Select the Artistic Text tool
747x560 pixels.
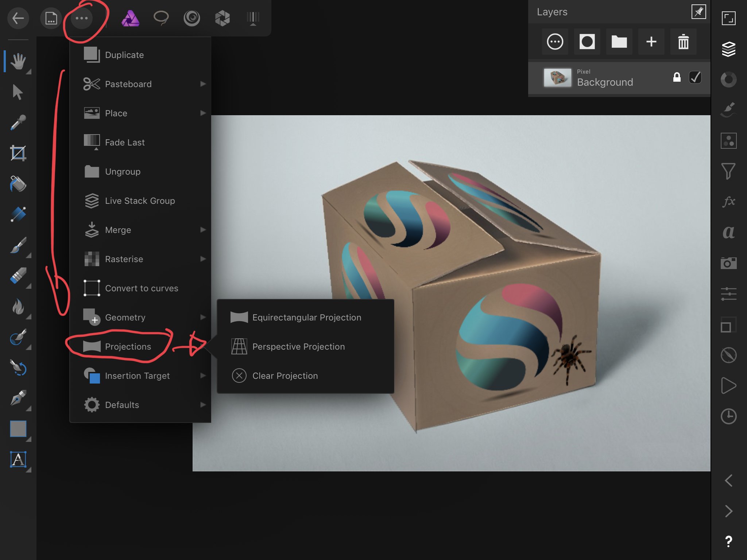click(18, 459)
